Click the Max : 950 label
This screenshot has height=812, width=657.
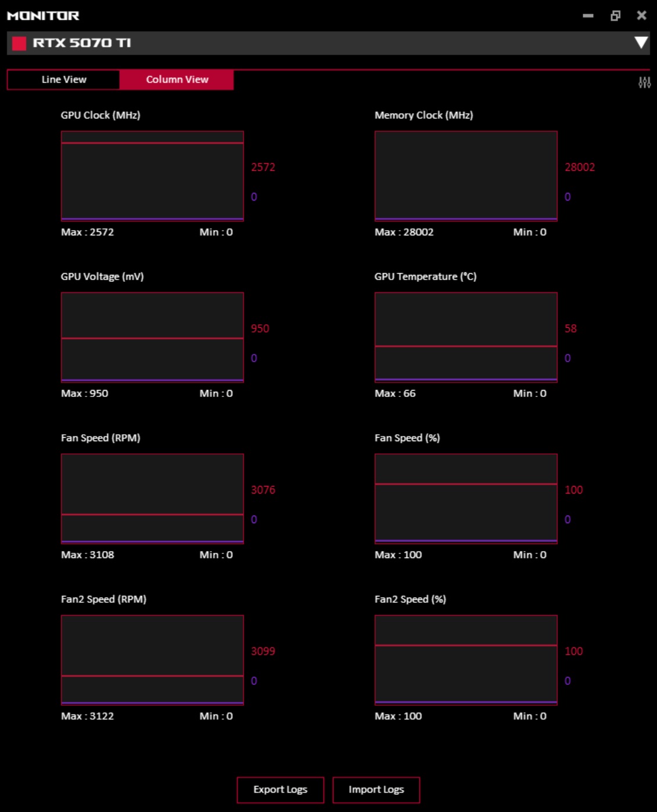pos(84,394)
